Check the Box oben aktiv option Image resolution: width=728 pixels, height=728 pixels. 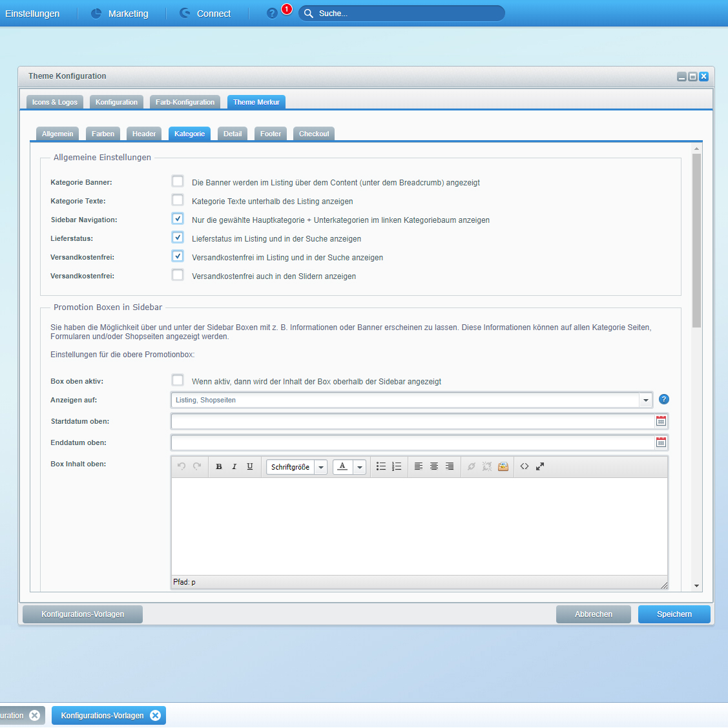[x=178, y=380]
